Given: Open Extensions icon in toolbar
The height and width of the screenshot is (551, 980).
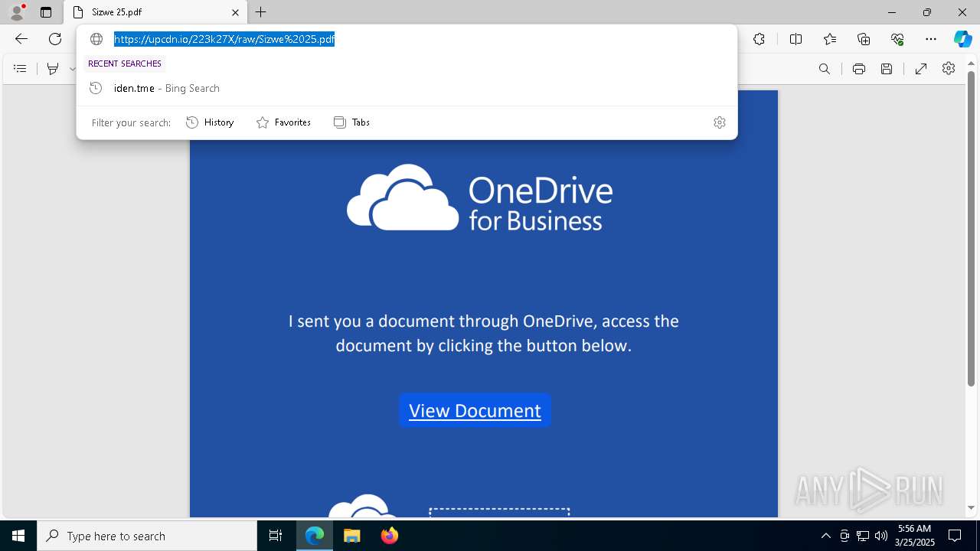Looking at the screenshot, I should point(759,39).
